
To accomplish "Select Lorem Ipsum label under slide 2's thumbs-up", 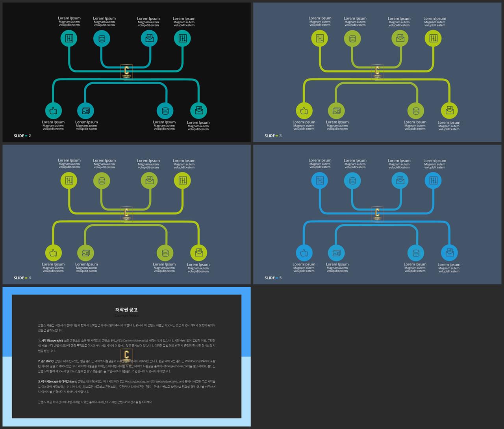I will click(53, 122).
